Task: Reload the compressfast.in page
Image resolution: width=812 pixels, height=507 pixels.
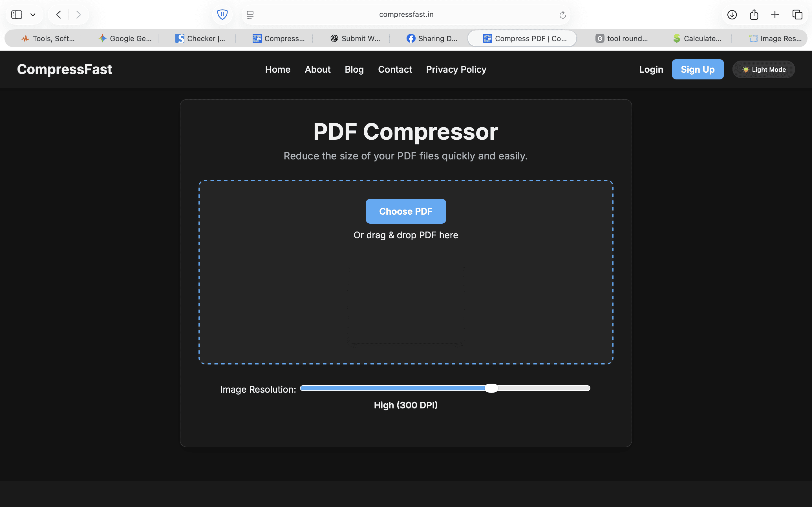Action: coord(562,14)
